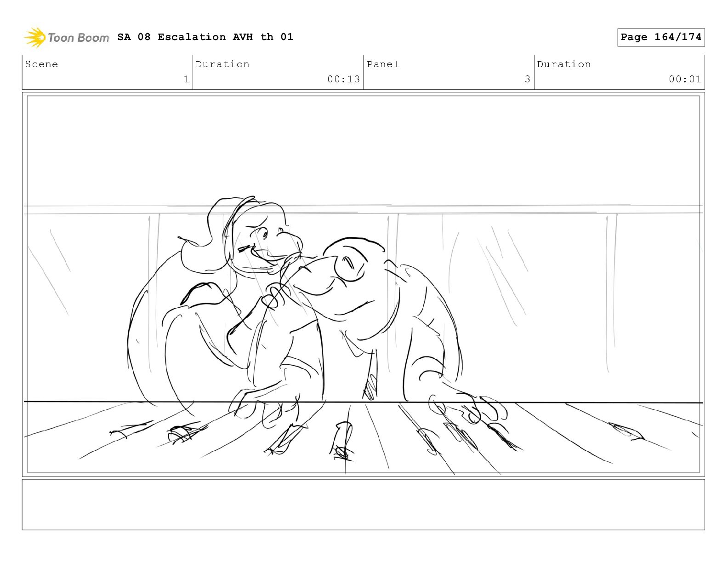Click the panel duration value '00:01'
Screen dimensions: 728x563
(x=685, y=79)
